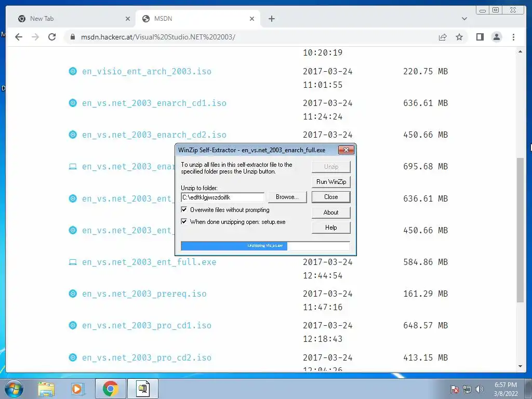Share this page icon in address bar
532x399 pixels.
(443, 37)
